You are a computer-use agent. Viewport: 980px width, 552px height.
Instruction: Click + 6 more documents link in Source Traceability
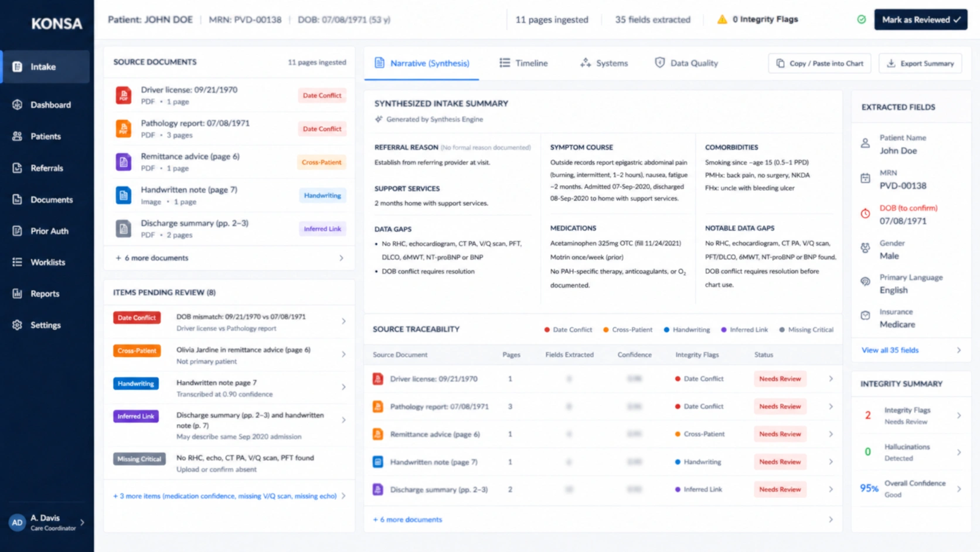(408, 520)
